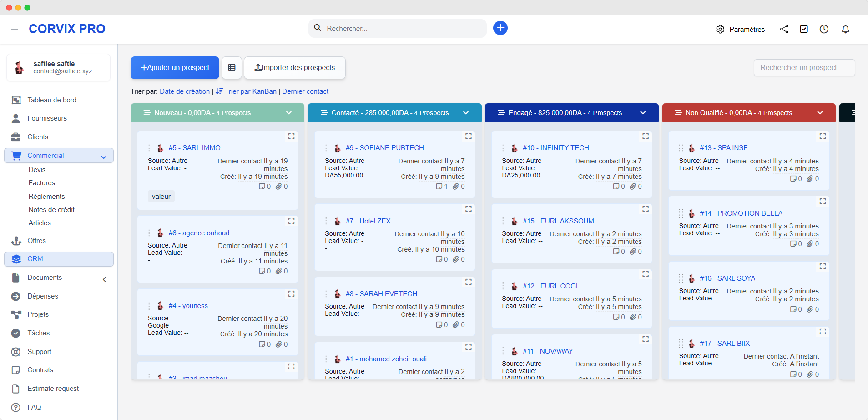Viewport: 868px width, 420px height.
Task: Click Ajouter un prospect button
Action: 175,67
